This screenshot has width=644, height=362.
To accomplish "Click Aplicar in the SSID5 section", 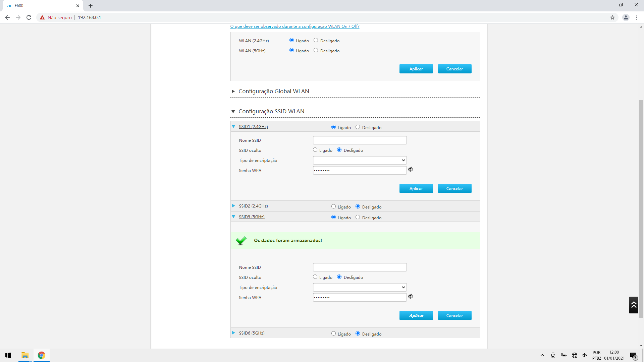I will [x=416, y=315].
